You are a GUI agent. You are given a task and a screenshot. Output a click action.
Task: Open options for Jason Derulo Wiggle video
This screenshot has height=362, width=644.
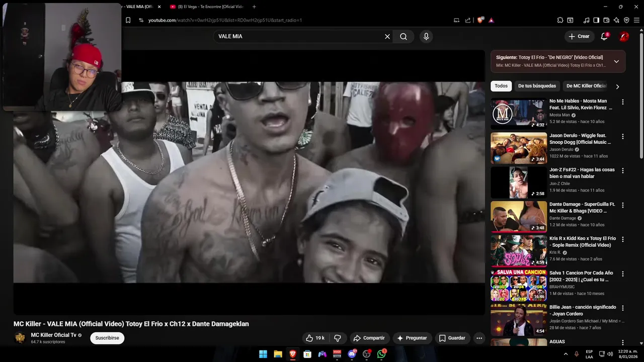623,136
